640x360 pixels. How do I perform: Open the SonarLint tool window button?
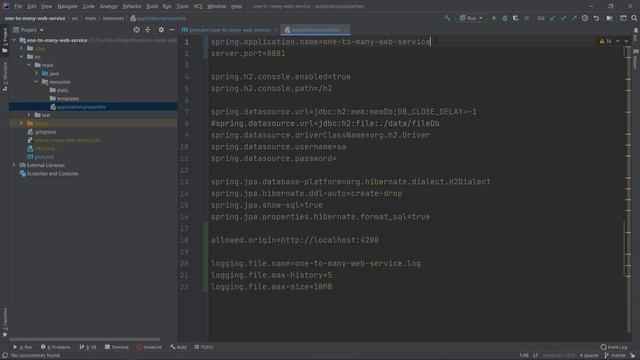(x=149, y=347)
